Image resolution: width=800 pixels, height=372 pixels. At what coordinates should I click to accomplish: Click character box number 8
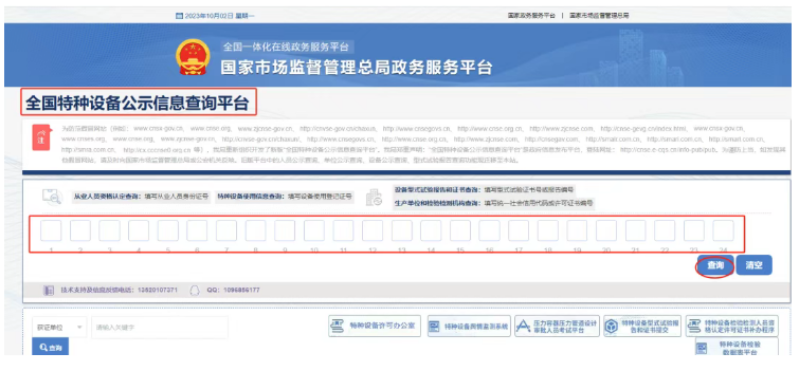(x=256, y=231)
